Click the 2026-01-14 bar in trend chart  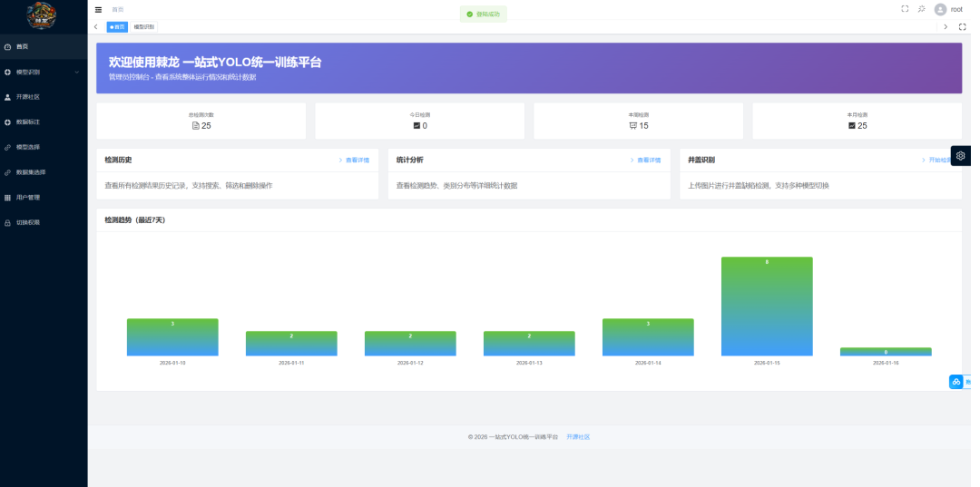pos(648,337)
